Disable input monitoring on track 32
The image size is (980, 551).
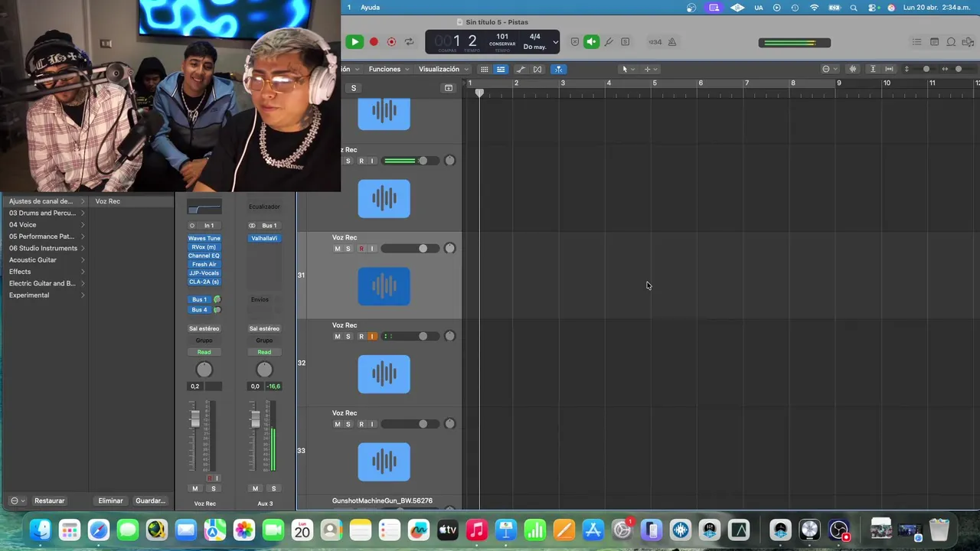(372, 337)
